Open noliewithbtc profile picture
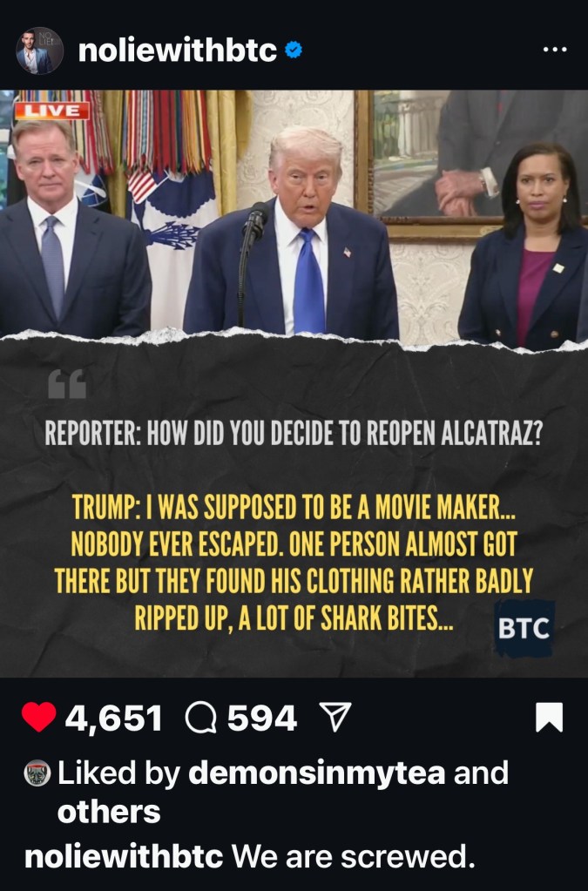The width and height of the screenshot is (588, 891). pyautogui.click(x=39, y=51)
